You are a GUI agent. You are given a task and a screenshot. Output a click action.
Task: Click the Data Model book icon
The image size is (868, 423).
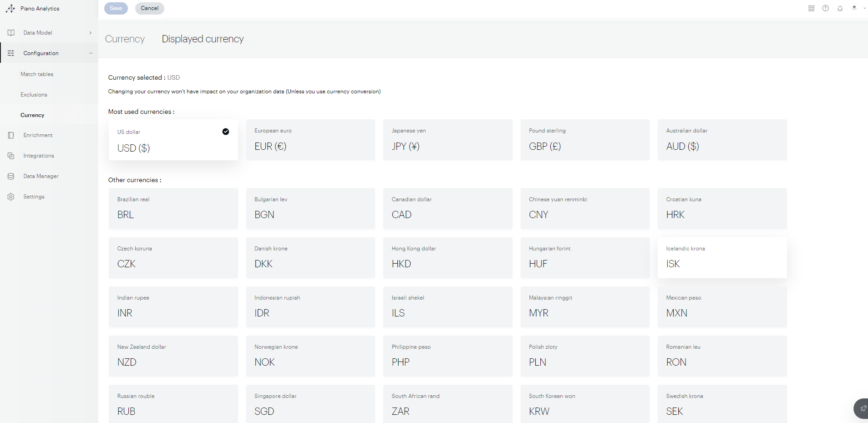pyautogui.click(x=10, y=32)
